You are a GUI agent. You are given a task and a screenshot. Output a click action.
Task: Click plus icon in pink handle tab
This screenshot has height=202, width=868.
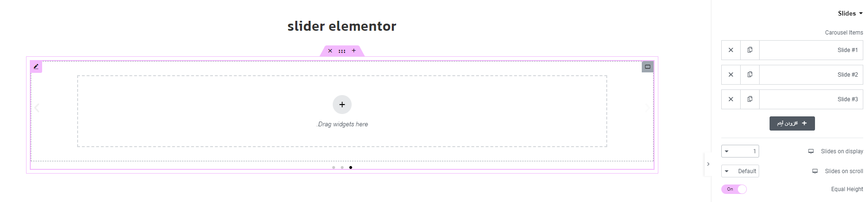[354, 51]
